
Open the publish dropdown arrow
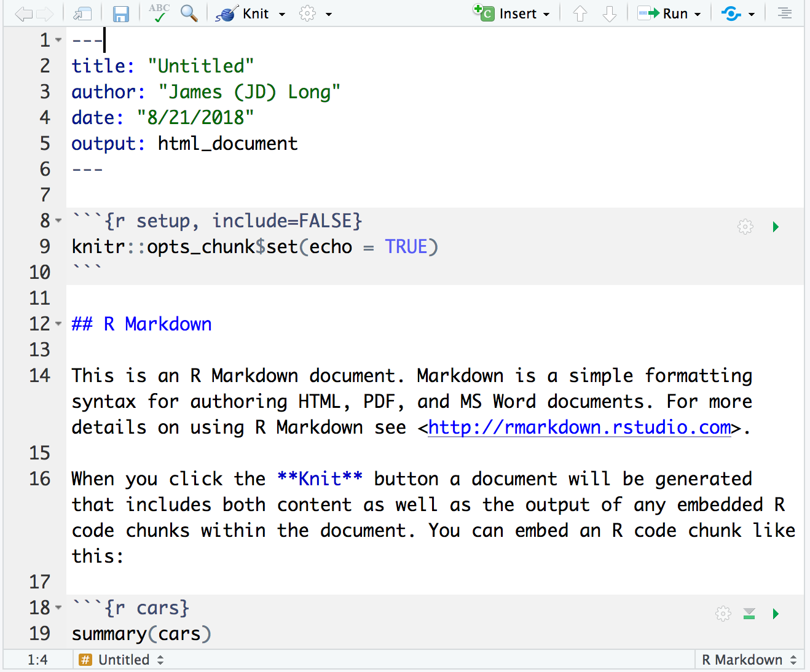[752, 14]
